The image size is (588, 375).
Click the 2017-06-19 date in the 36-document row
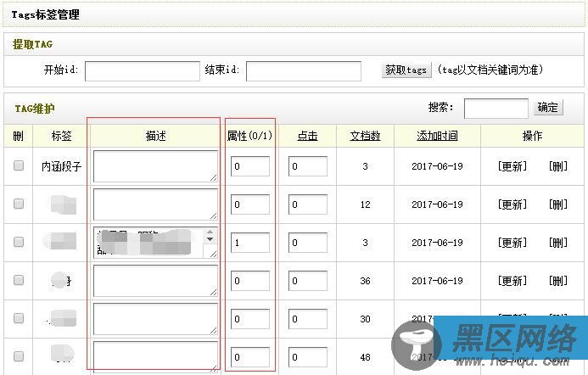coord(437,281)
